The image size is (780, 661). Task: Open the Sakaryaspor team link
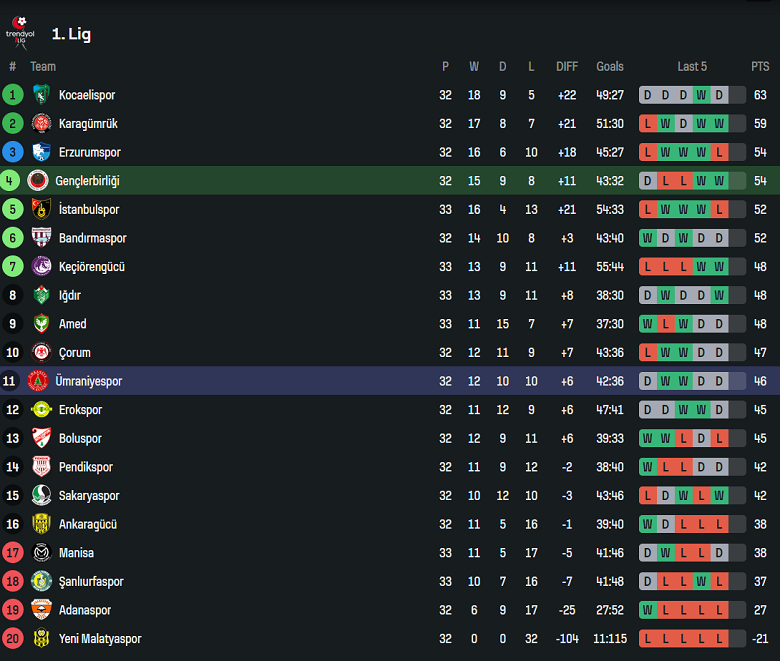[89, 496]
